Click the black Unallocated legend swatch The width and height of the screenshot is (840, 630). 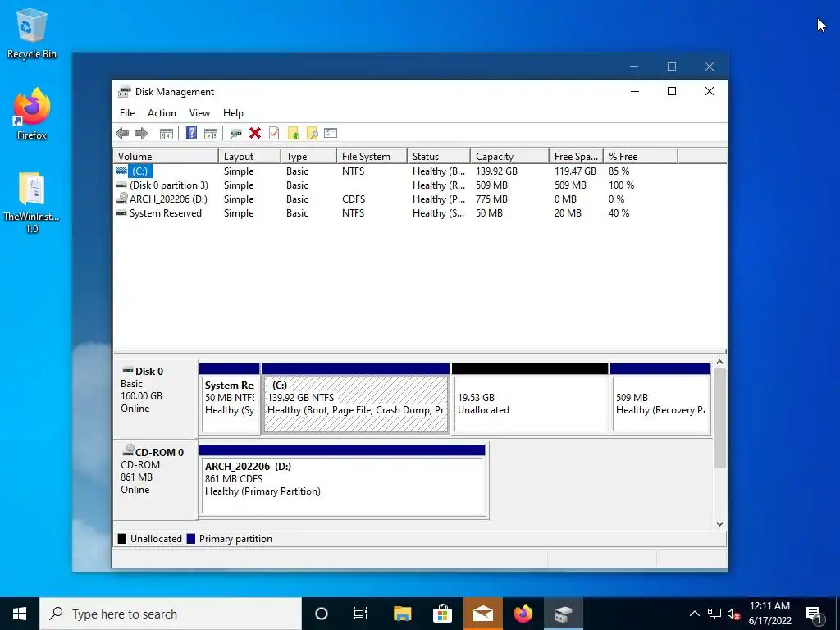point(122,539)
